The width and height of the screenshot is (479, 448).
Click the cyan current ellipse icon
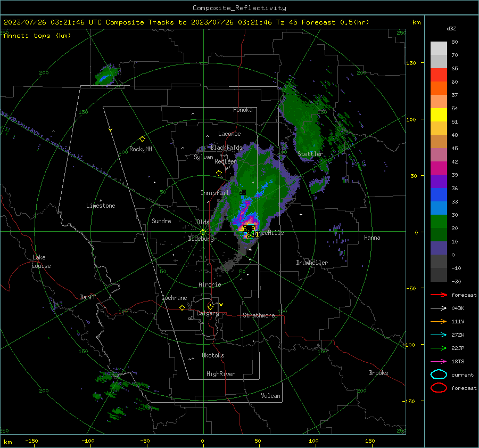click(439, 374)
